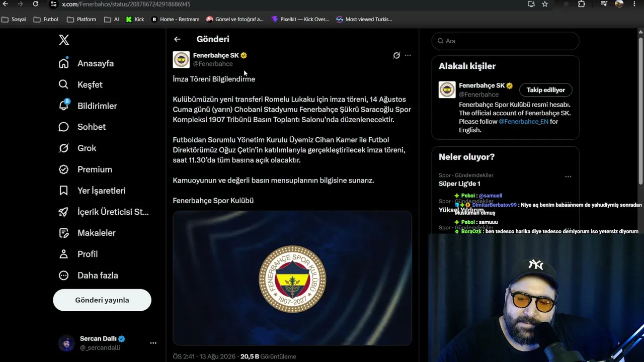Viewport: 644px width, 362px height.
Task: Click the İmza Töreni Bilgilendirme heading text
Action: pyautogui.click(x=214, y=79)
